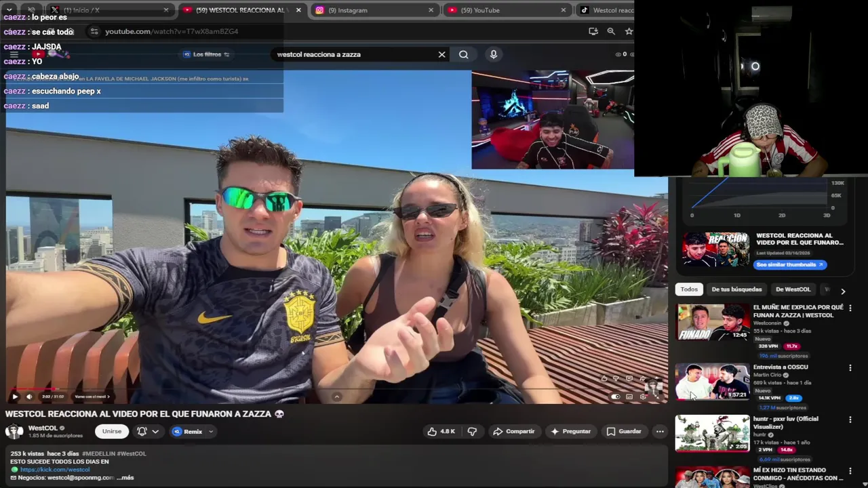Close the Instagram browser tab
The width and height of the screenshot is (868, 488).
click(x=431, y=10)
